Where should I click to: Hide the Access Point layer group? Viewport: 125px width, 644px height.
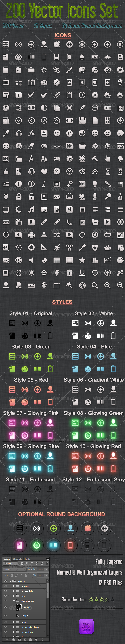(x=6, y=591)
